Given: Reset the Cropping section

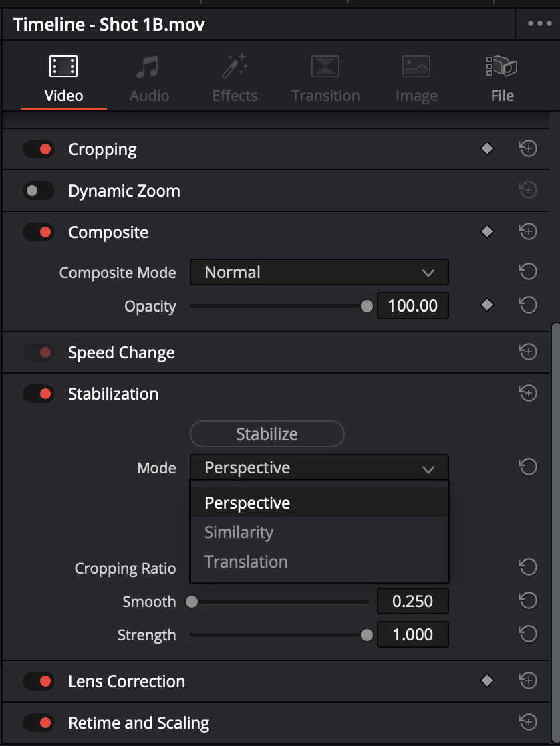Looking at the screenshot, I should 528,149.
